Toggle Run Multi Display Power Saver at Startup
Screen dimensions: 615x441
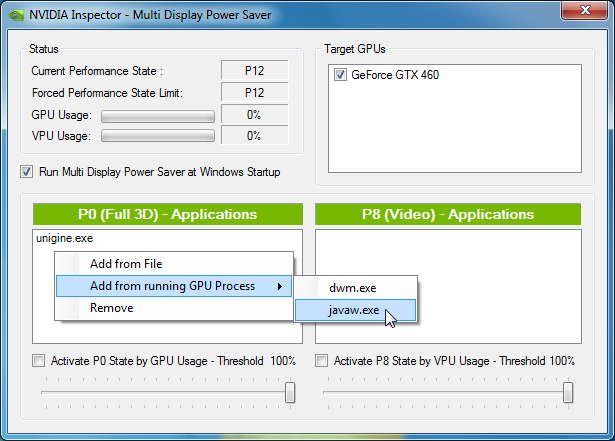pyautogui.click(x=27, y=171)
